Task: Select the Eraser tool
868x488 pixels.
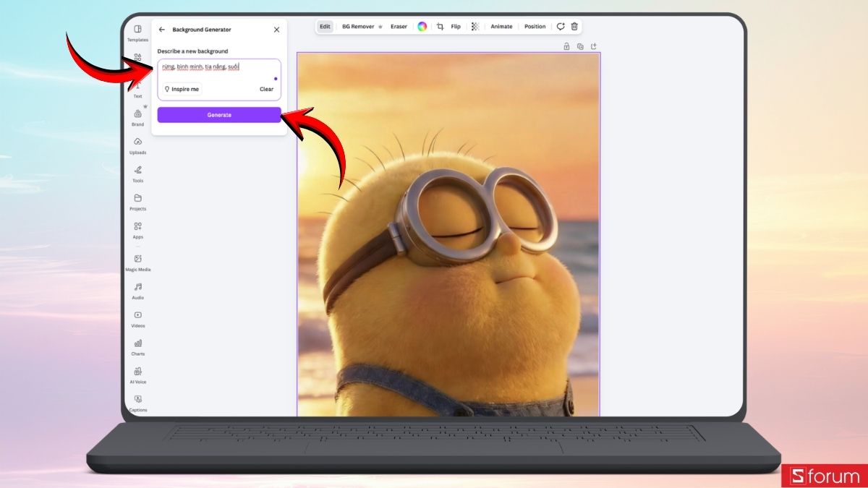Action: point(399,26)
